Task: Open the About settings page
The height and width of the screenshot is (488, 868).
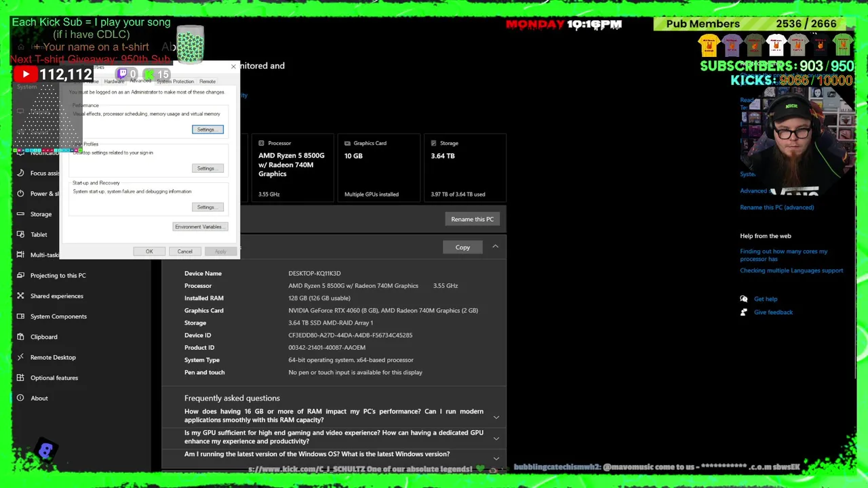Action: click(39, 398)
